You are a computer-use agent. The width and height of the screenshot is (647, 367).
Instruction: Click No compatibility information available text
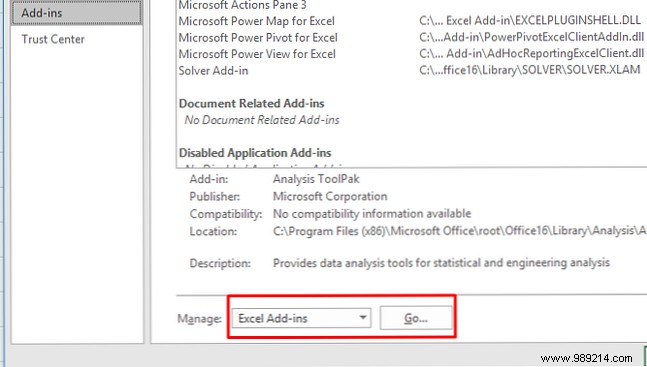[372, 214]
